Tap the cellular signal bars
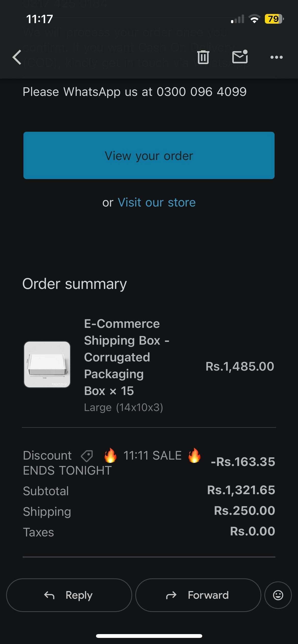The height and width of the screenshot is (644, 298). [237, 19]
